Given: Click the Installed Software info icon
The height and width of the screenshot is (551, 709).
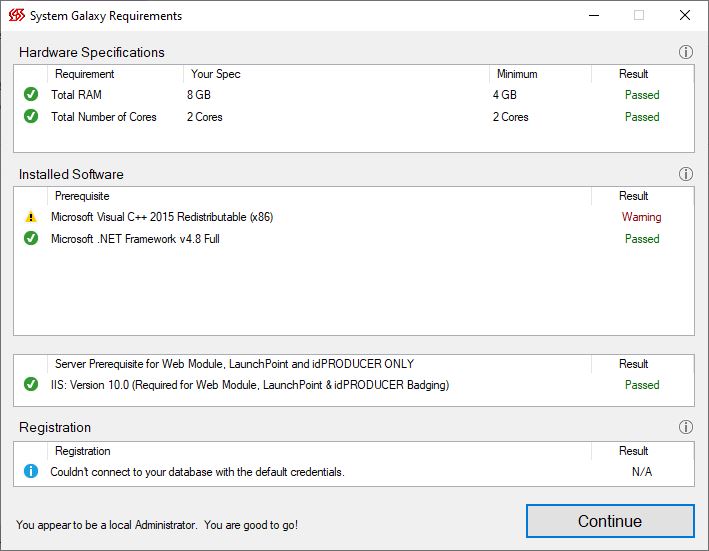Looking at the screenshot, I should point(685,174).
